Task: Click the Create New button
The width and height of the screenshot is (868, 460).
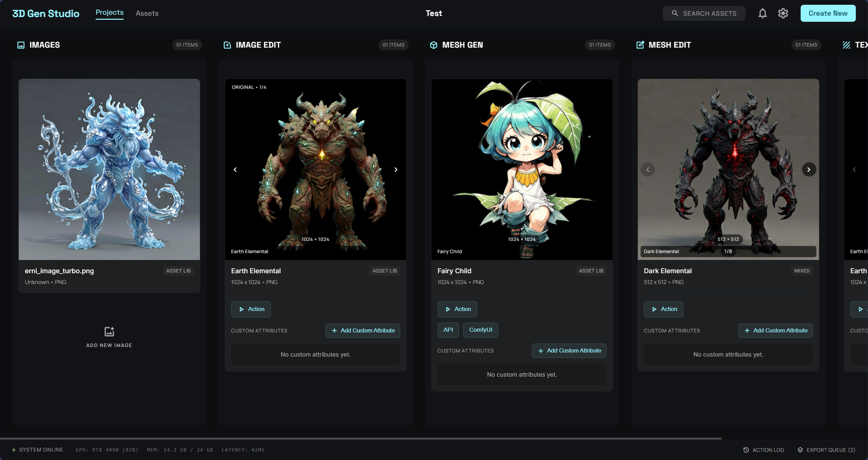Action: tap(828, 13)
